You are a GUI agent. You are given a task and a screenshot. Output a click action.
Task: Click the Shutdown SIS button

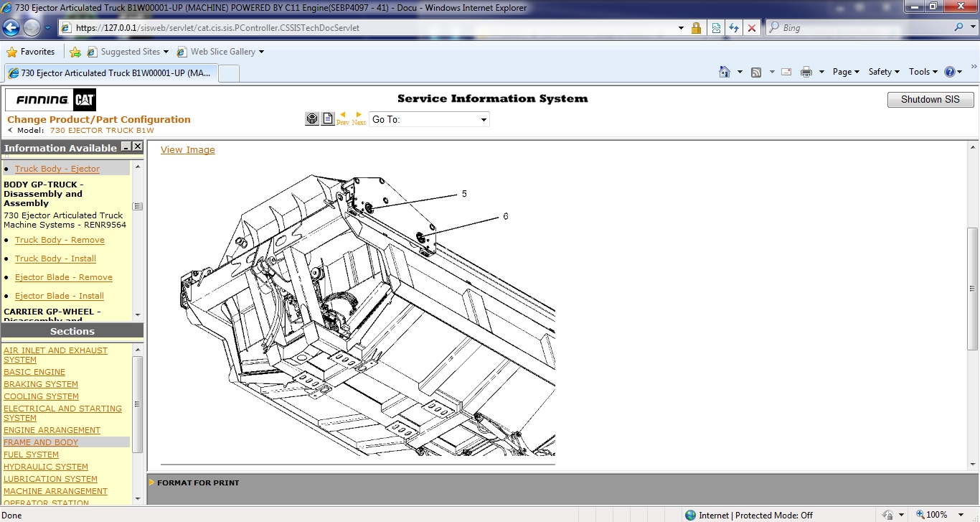pos(930,99)
